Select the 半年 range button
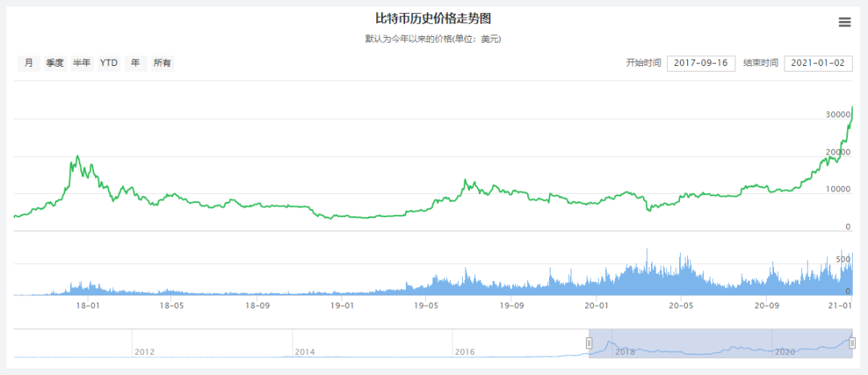This screenshot has height=375, width=868. click(x=81, y=63)
